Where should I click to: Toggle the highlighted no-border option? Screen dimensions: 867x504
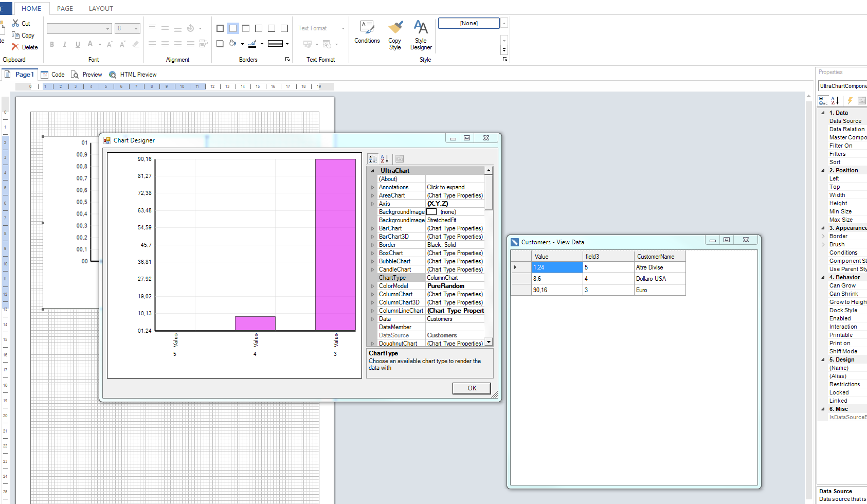coord(233,28)
